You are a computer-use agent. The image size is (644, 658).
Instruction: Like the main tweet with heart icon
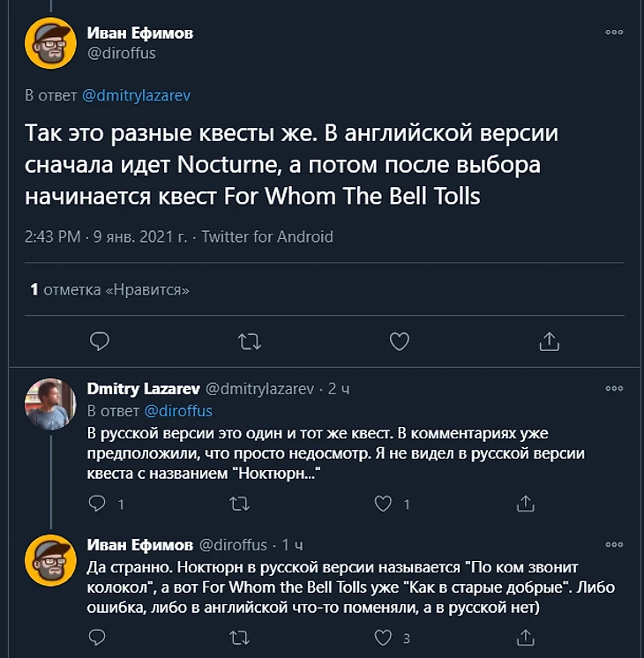coord(400,340)
